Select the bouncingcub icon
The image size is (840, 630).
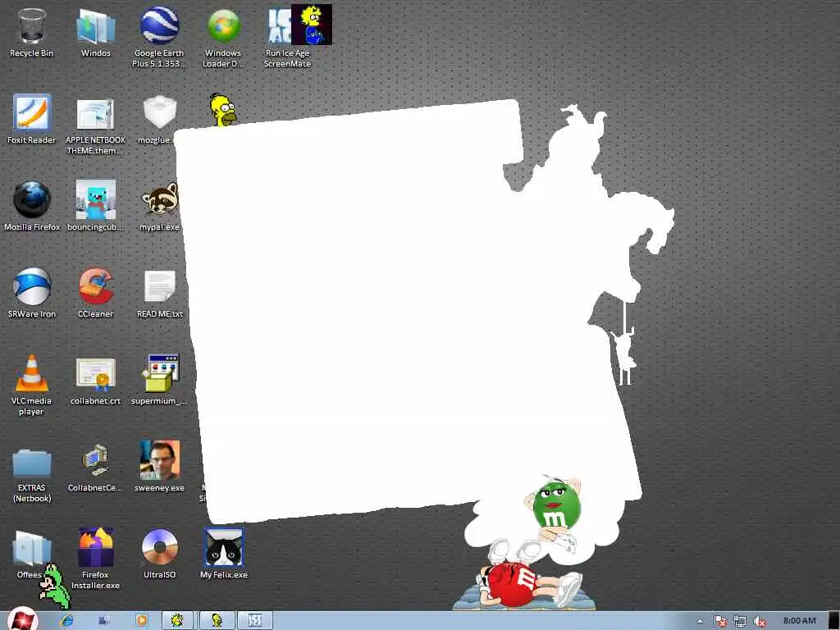pyautogui.click(x=95, y=199)
